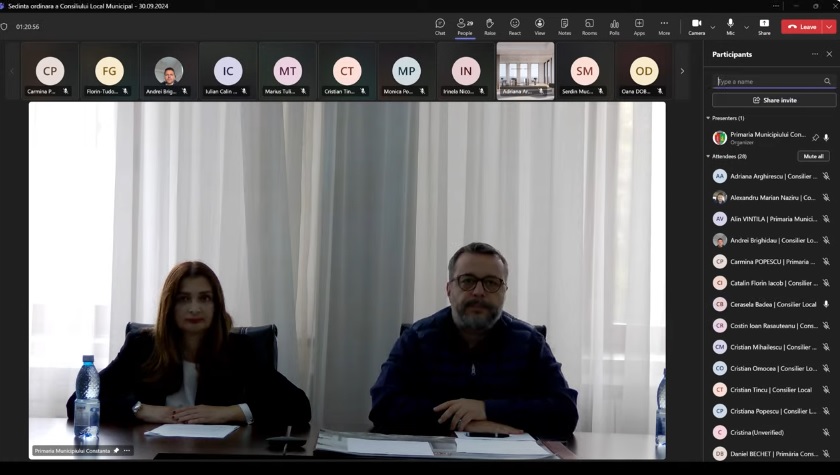Open the View layout menu

tap(540, 26)
